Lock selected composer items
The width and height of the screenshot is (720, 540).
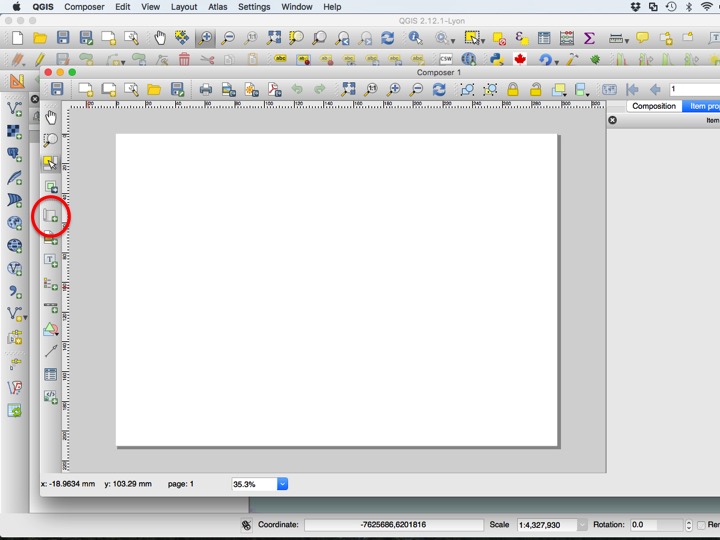coord(513,89)
